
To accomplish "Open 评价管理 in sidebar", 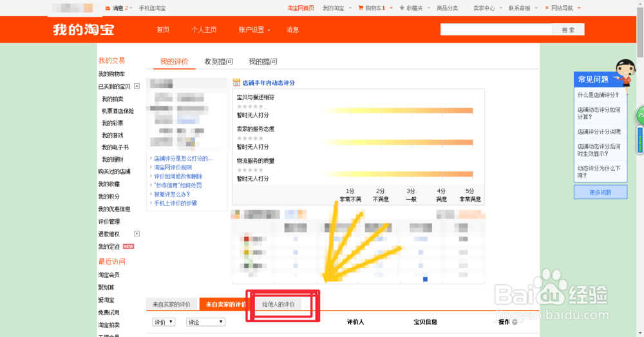I will (x=109, y=222).
